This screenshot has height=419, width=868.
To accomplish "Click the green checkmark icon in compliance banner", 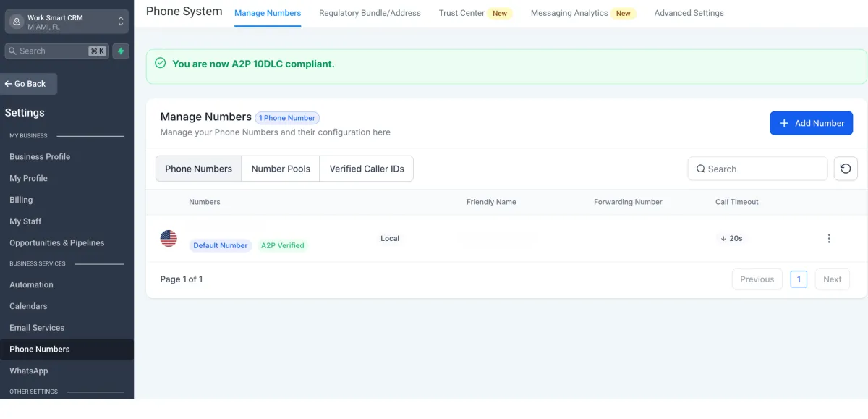I will click(x=161, y=64).
